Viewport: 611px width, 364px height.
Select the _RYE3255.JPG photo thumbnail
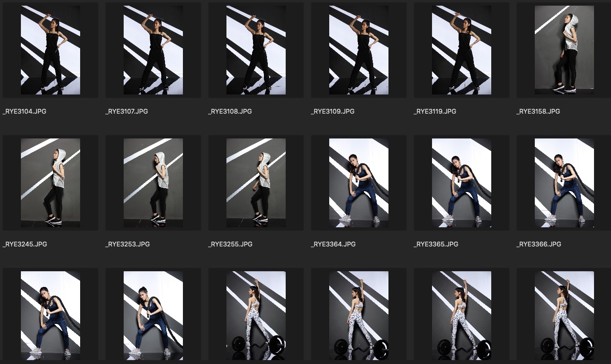tap(256, 183)
